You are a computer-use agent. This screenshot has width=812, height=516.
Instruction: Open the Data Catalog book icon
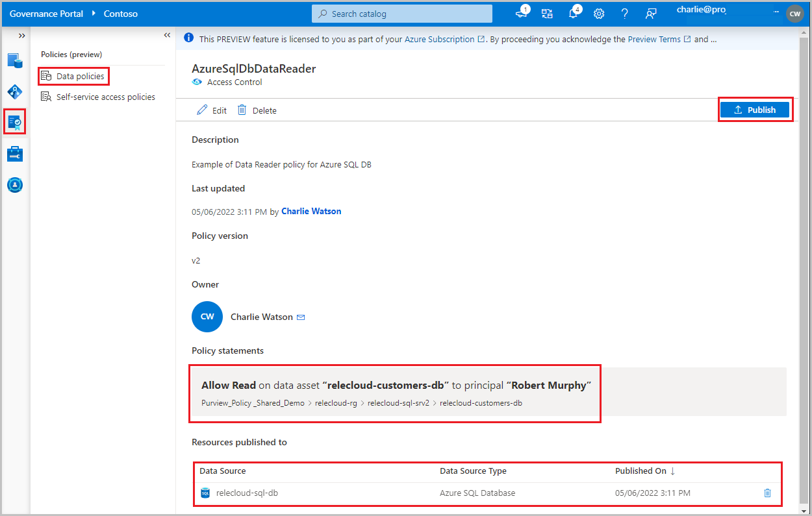14,60
